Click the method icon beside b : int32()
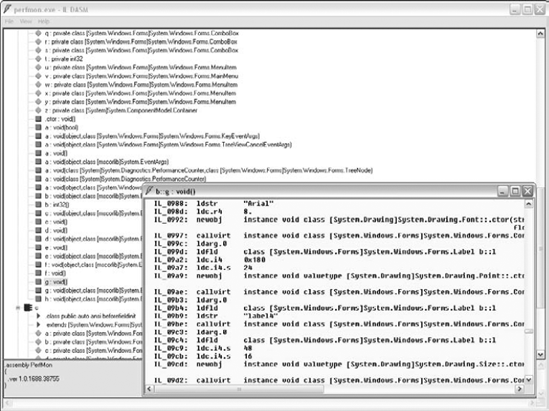 (x=39, y=205)
